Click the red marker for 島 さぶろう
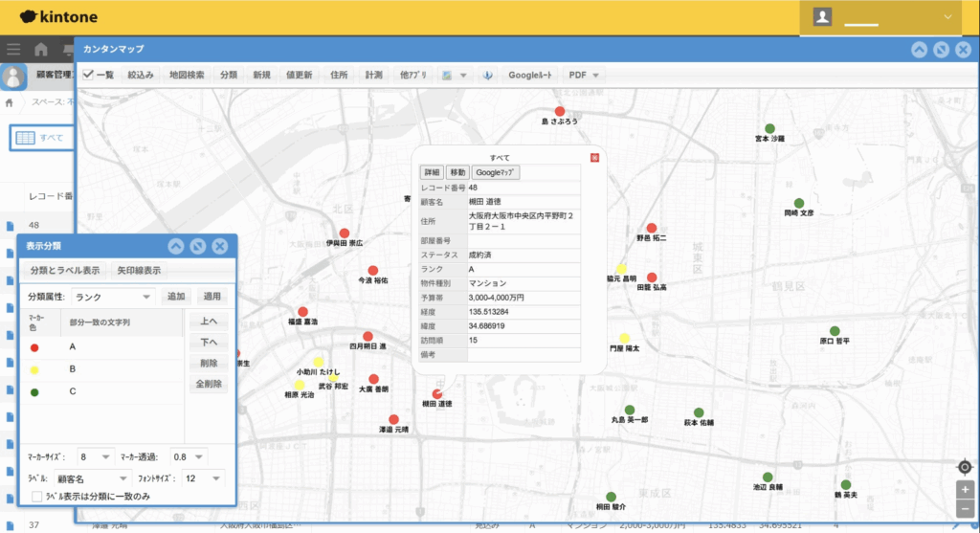 (x=560, y=111)
